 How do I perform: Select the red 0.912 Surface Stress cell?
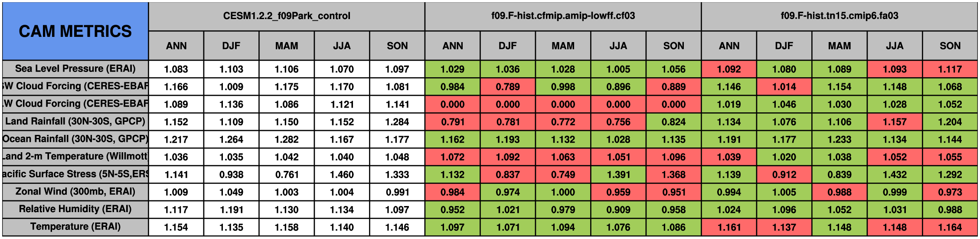tap(784, 174)
